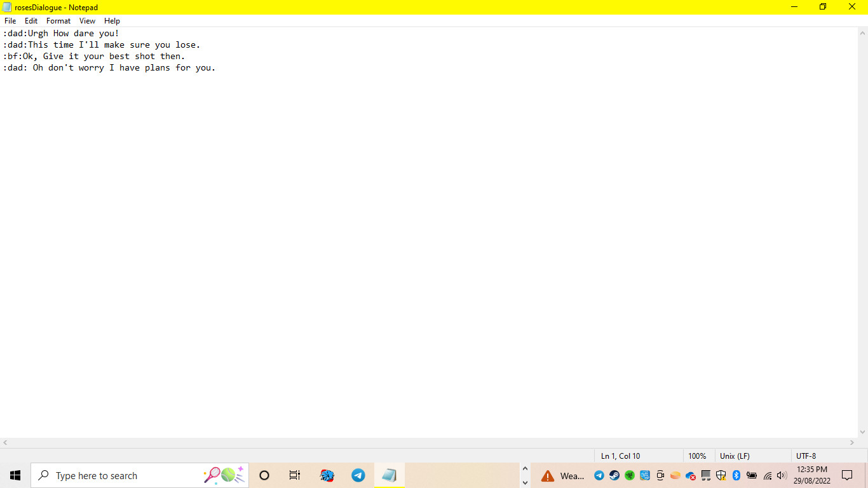
Task: Open the Bluetooth tray icon
Action: point(736,475)
